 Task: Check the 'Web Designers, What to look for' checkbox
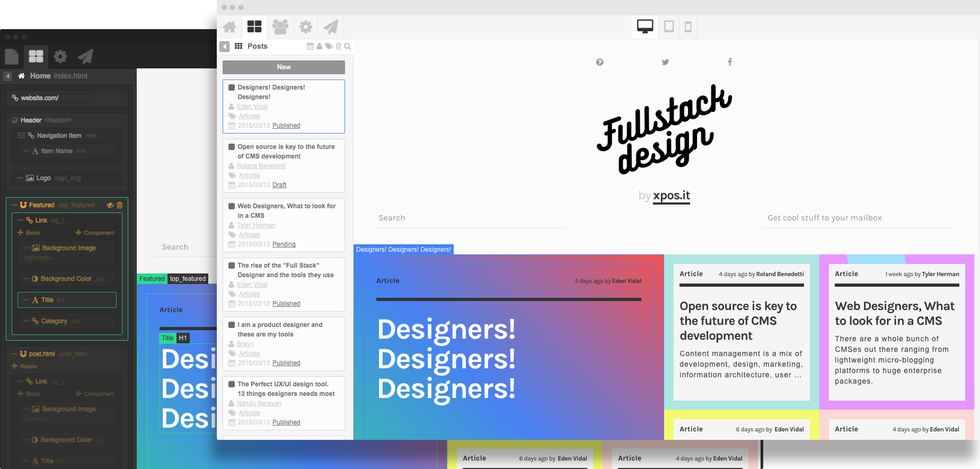232,206
